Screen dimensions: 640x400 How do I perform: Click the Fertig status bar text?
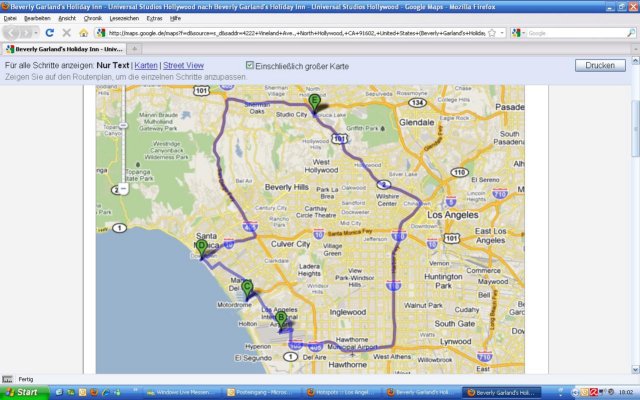pos(26,379)
